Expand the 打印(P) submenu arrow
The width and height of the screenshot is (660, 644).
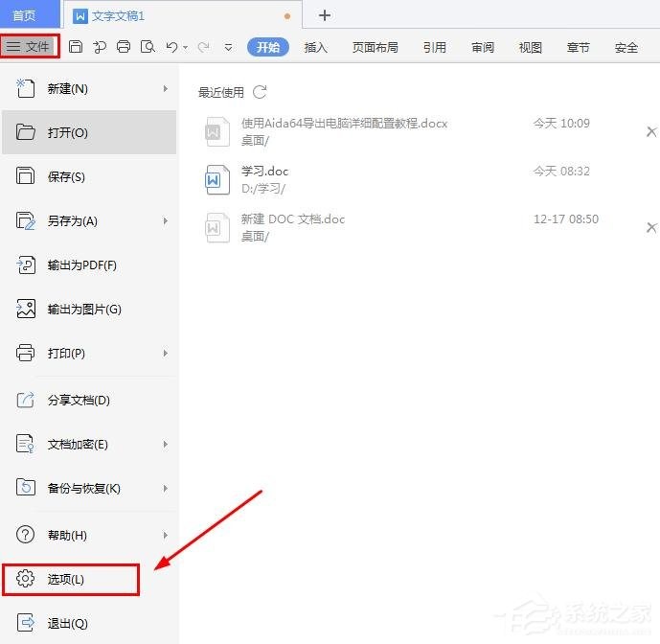click(166, 353)
